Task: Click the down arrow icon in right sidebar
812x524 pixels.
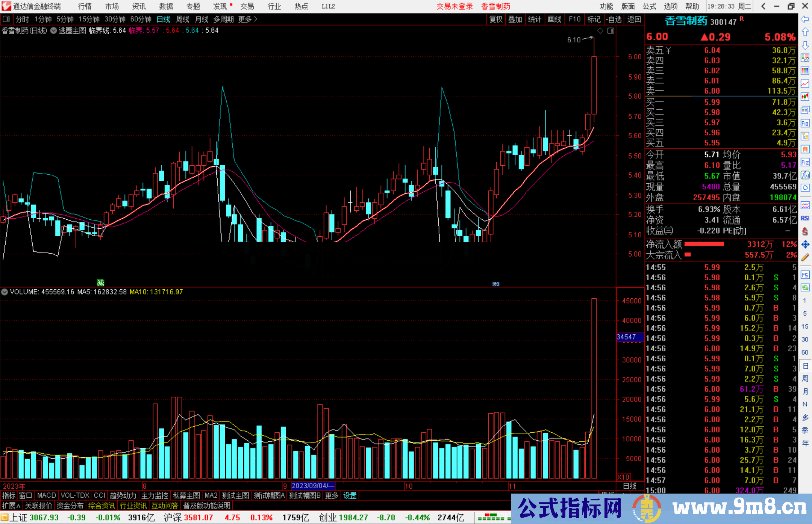Action: point(805,45)
